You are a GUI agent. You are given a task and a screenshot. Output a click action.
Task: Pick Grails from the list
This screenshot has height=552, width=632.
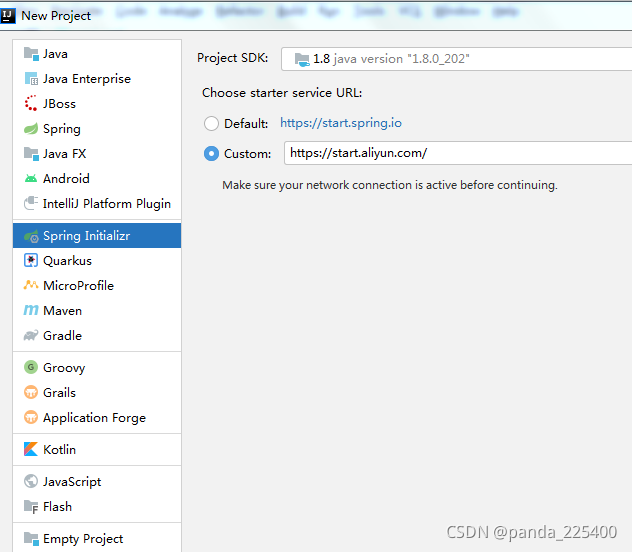tap(59, 392)
